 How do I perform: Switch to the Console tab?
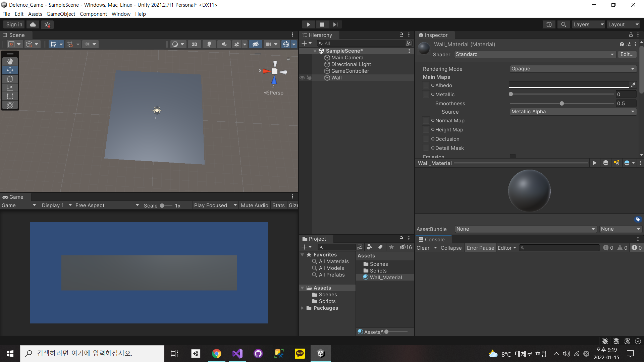coord(433,239)
